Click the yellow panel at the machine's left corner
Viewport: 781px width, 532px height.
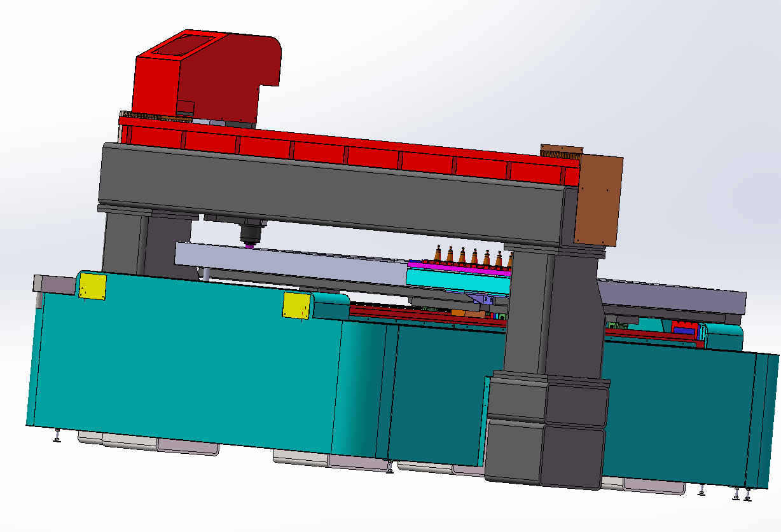[93, 286]
